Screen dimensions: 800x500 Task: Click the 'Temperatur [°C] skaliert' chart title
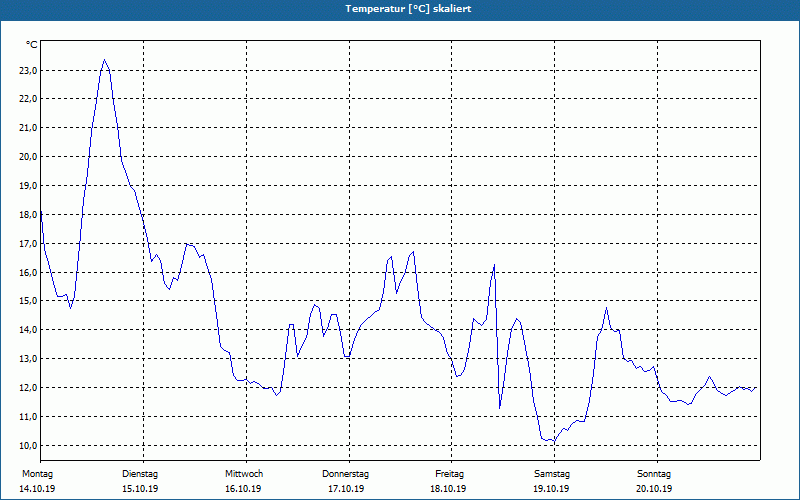click(x=408, y=9)
